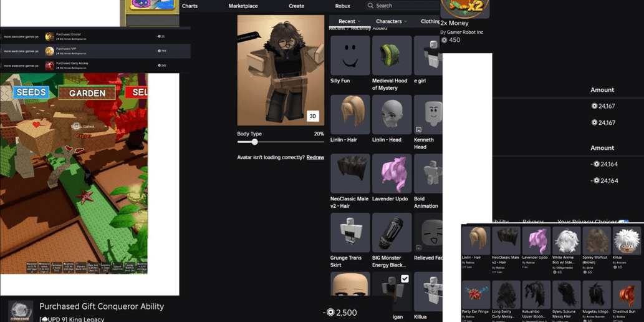Open the 2x Money game pass icon
Screen dimensions: 644x322
coord(464,9)
